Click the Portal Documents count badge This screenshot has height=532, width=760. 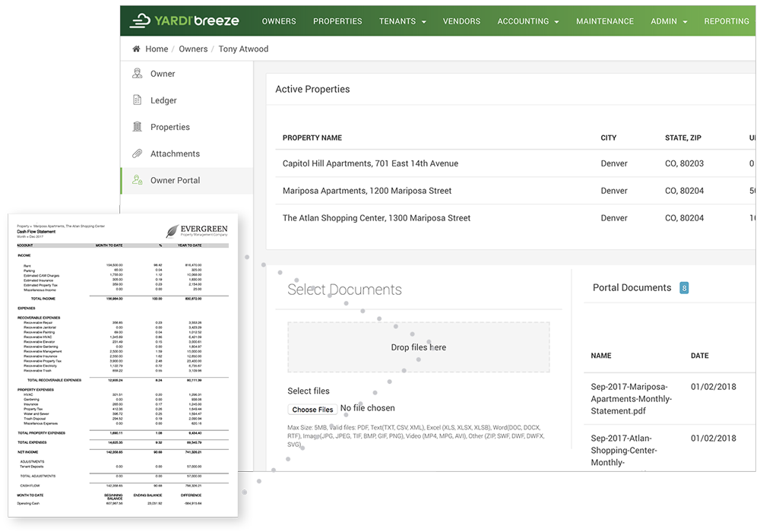coord(684,288)
